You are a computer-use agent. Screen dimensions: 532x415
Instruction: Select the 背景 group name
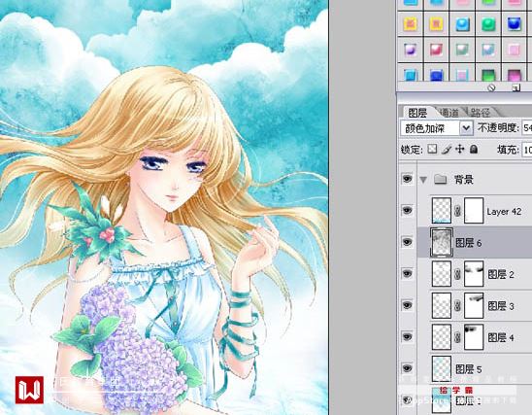(x=463, y=179)
